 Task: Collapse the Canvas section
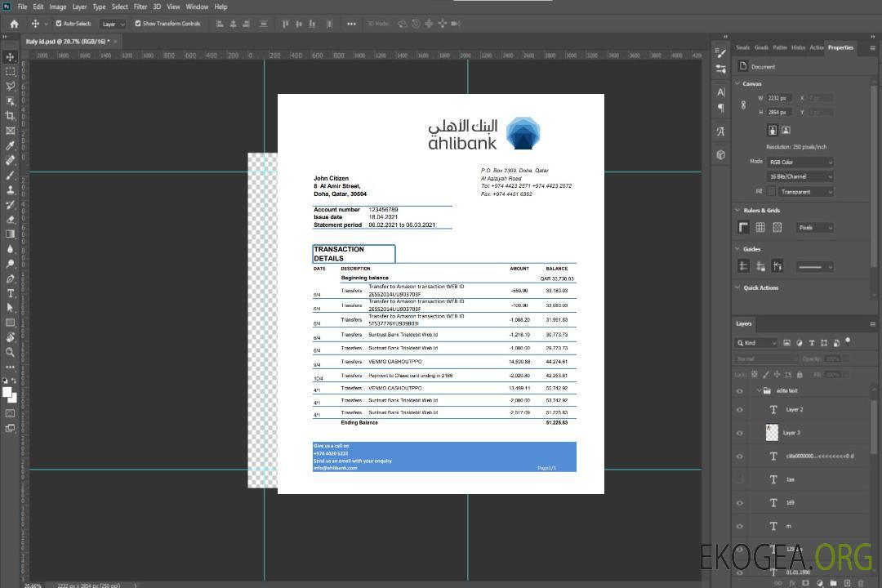point(738,83)
